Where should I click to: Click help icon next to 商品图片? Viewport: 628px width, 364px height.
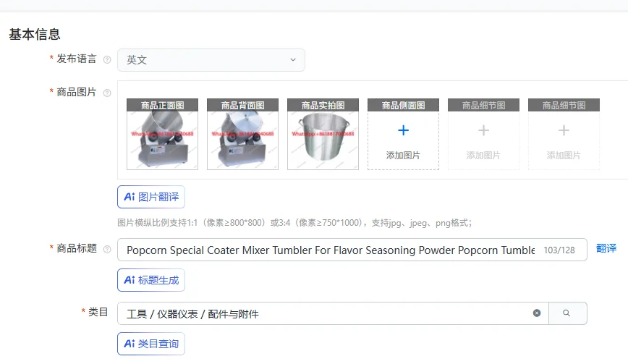(107, 93)
